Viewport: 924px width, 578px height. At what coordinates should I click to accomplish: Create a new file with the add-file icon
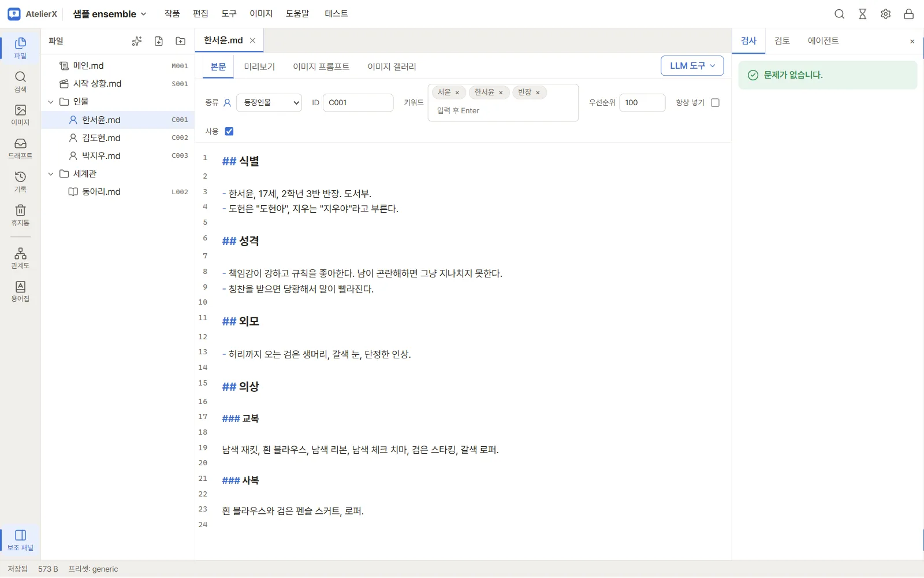point(159,41)
